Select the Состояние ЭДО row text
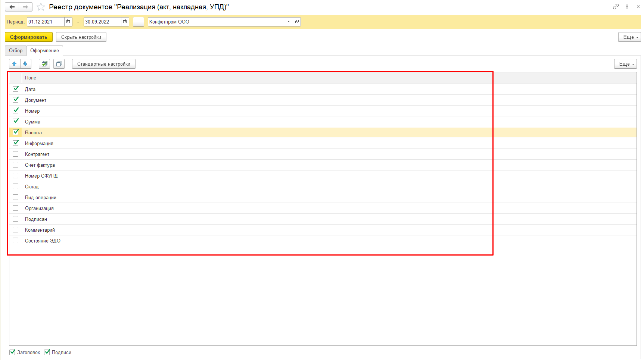The image size is (644, 360). tap(43, 241)
